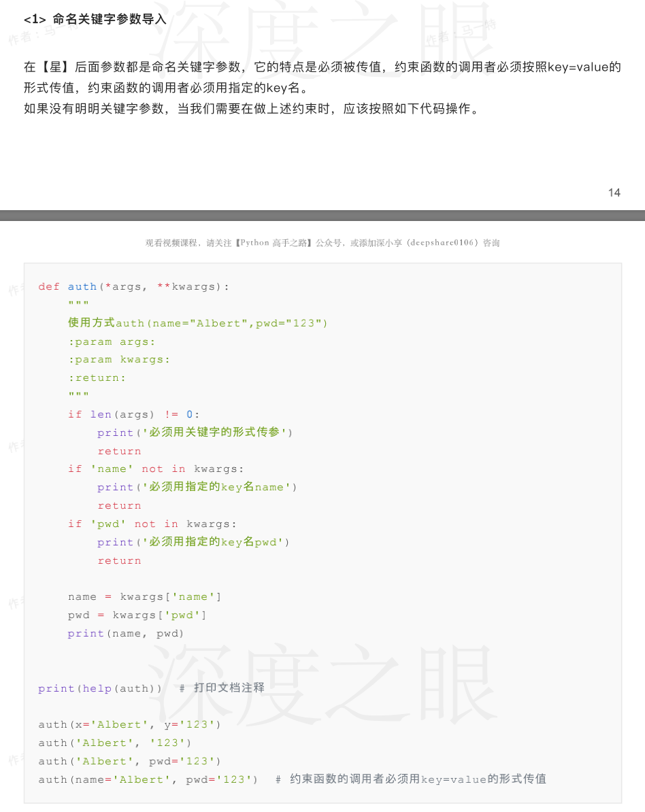Click the line 'def auth(*args, **kwargs):'
Image resolution: width=645 pixels, height=812 pixels.
[x=133, y=286]
